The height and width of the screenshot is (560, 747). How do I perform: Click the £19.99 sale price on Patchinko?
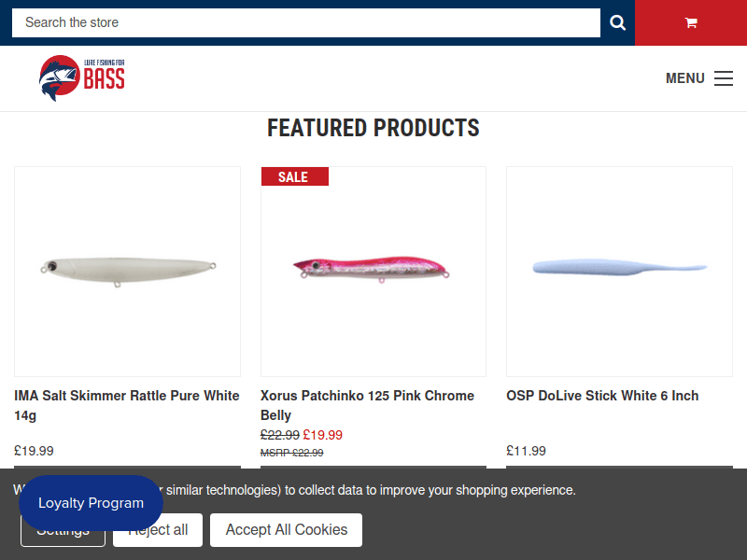click(323, 435)
